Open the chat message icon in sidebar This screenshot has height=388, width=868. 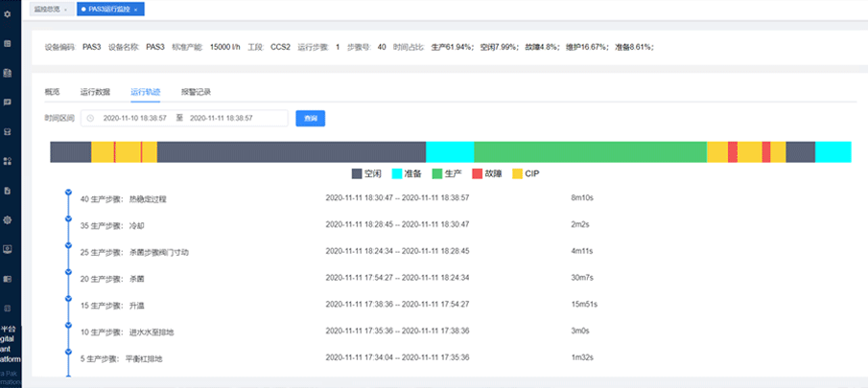(8, 102)
